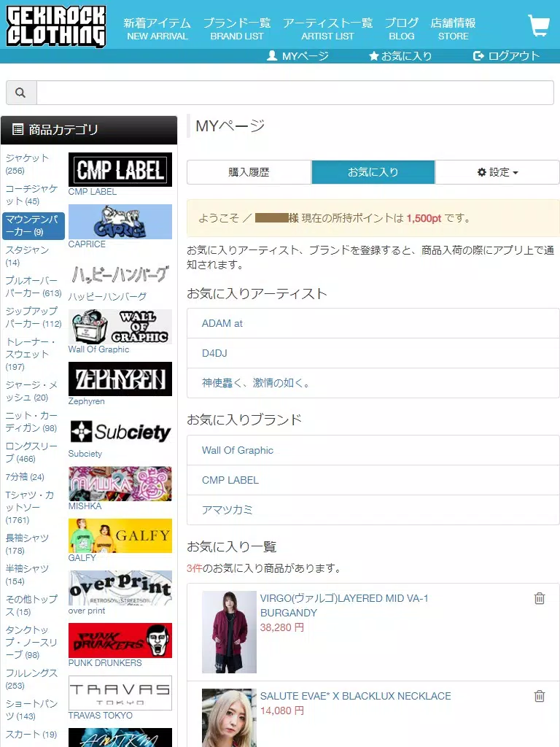560x747 pixels.
Task: Open favorite artist D4DJ
Action: pos(373,353)
